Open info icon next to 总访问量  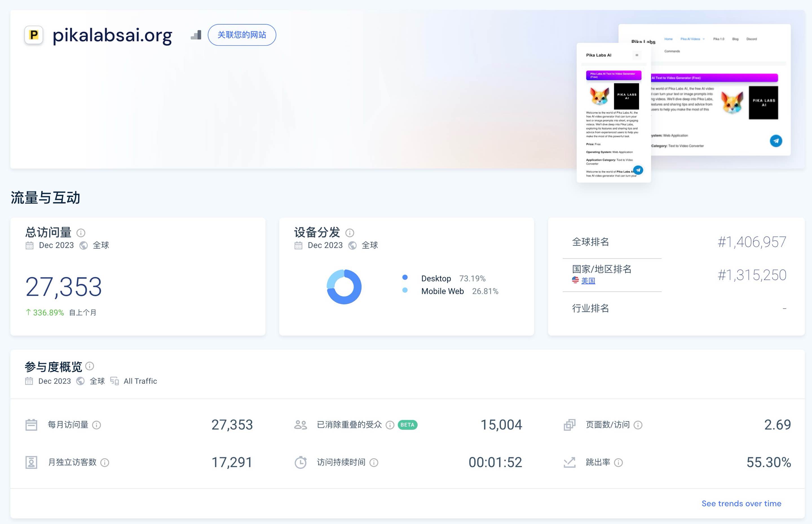click(x=81, y=233)
